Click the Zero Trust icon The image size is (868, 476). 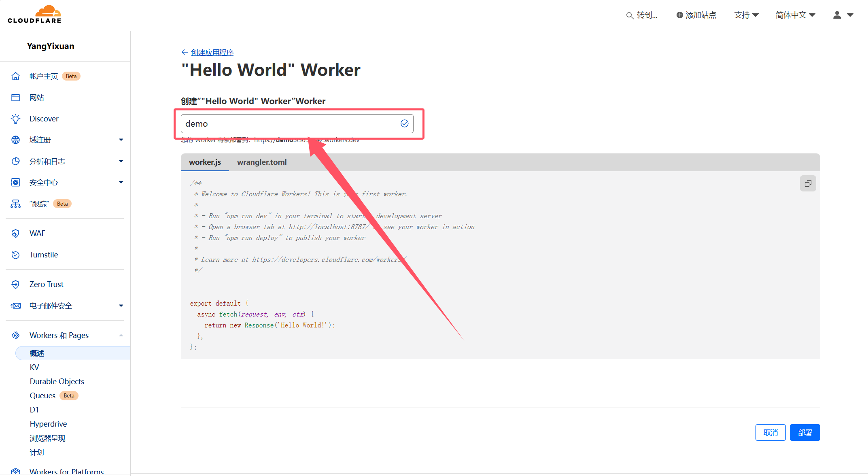tap(15, 284)
